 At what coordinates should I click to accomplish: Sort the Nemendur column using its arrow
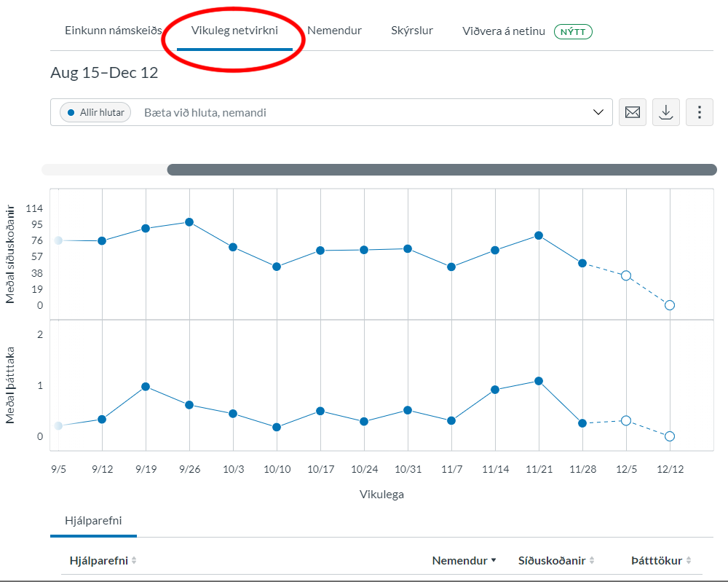click(494, 561)
